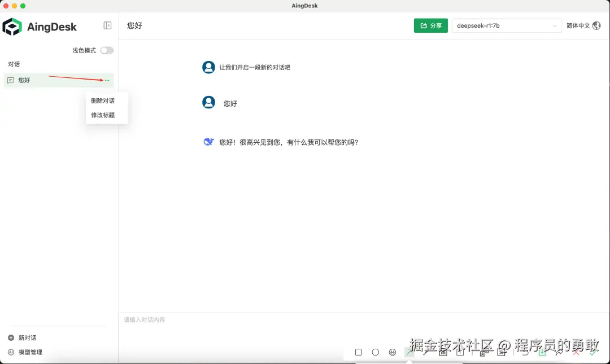This screenshot has width=610, height=364.
Task: Close the window with the red button
Action: coord(6,6)
